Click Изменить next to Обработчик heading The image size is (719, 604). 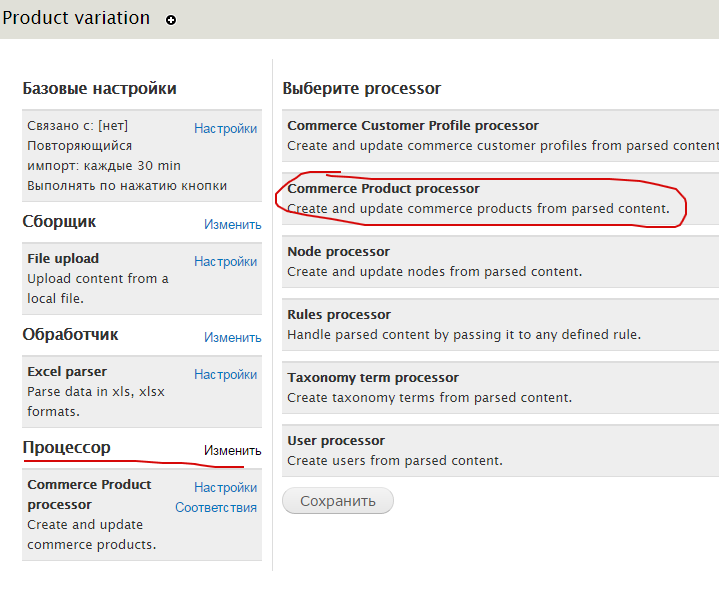point(232,337)
